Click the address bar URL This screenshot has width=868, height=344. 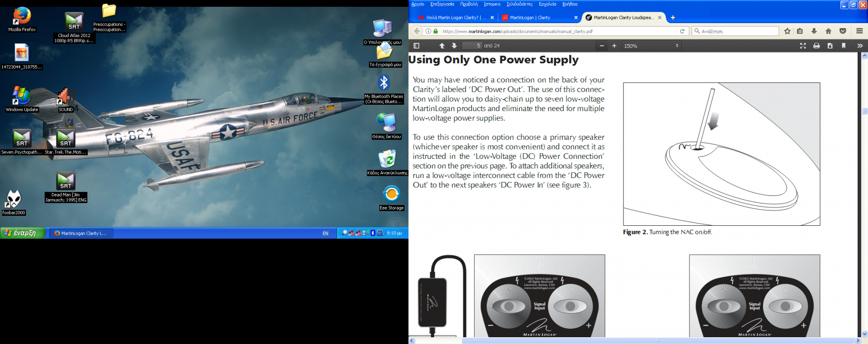(x=517, y=31)
